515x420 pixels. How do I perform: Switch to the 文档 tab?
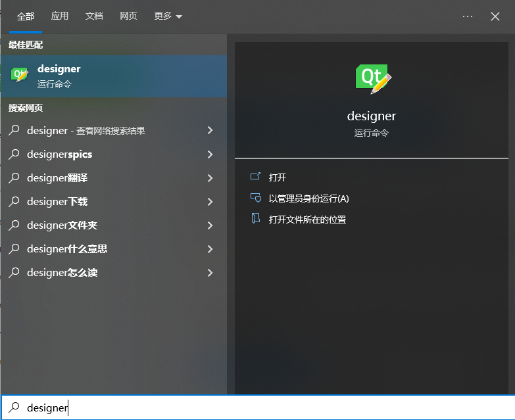[x=94, y=16]
